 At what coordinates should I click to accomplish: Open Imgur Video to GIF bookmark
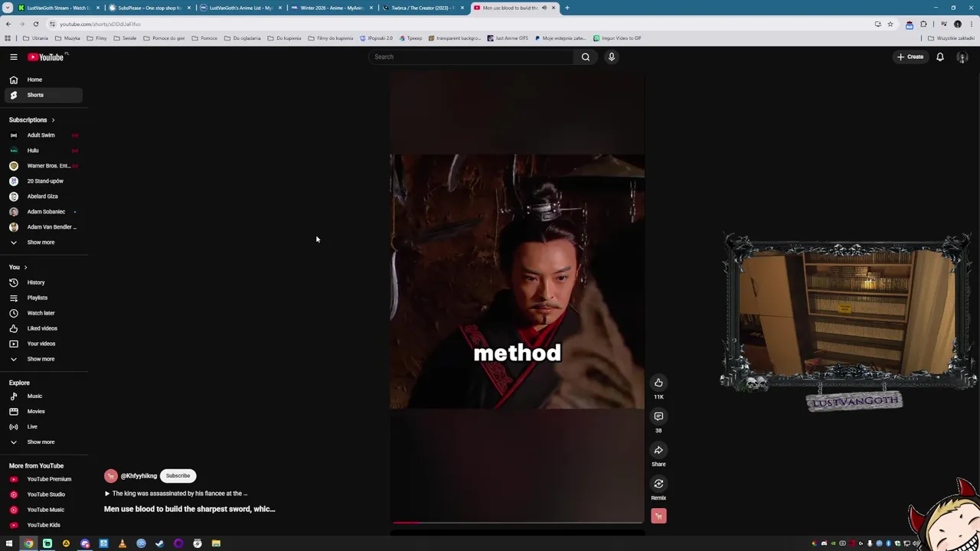point(617,38)
